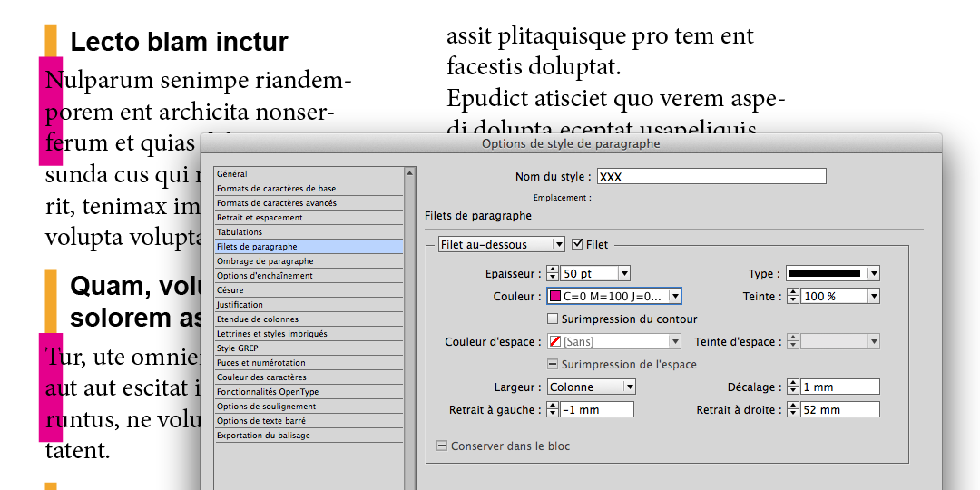Uncheck the Filet checkbox
This screenshot has width=980, height=490.
tap(578, 244)
